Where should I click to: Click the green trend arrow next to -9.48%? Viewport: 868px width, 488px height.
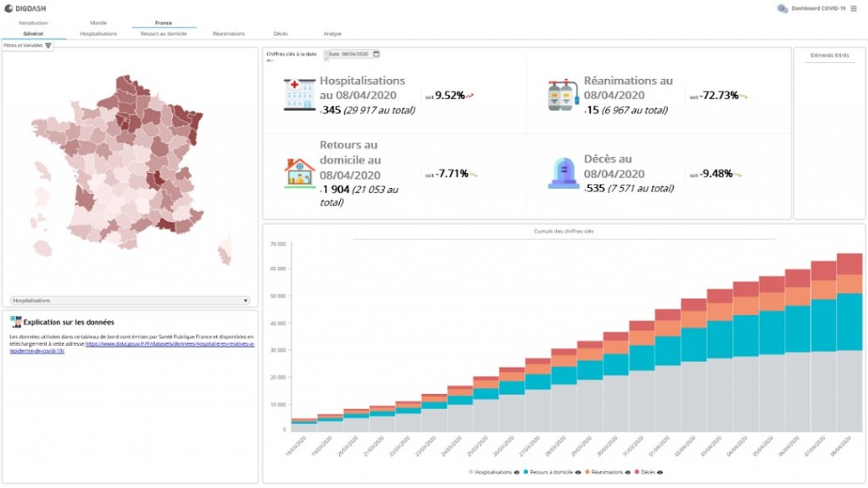pyautogui.click(x=737, y=175)
